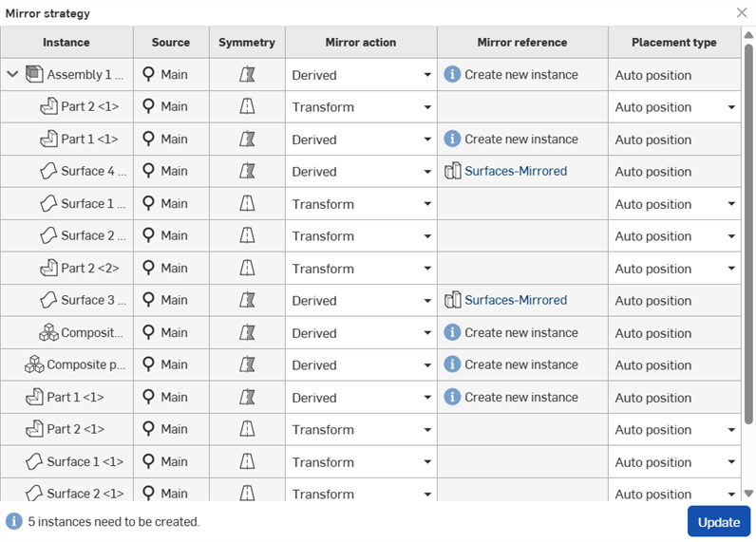Click the Placement type column header

tap(674, 43)
